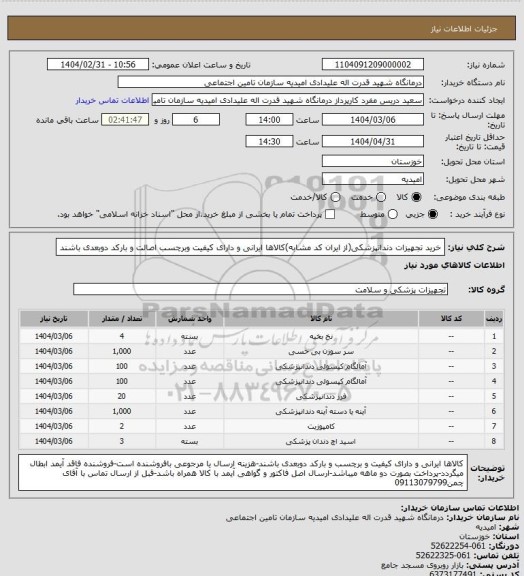Click the شماره نیاز field 1104091209000002
This screenshot has width=524, height=576.
coord(373,64)
